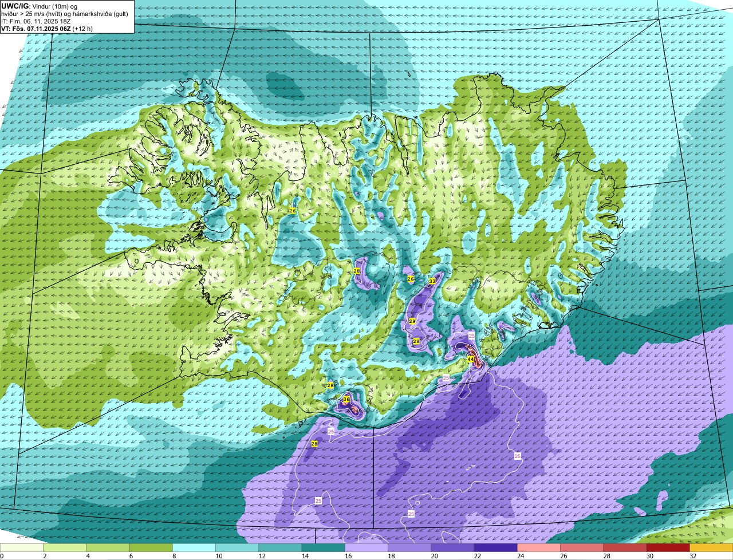Click the 2–4 m/s legend color swatch
Viewport: 733px width, 560px height.
65,548
